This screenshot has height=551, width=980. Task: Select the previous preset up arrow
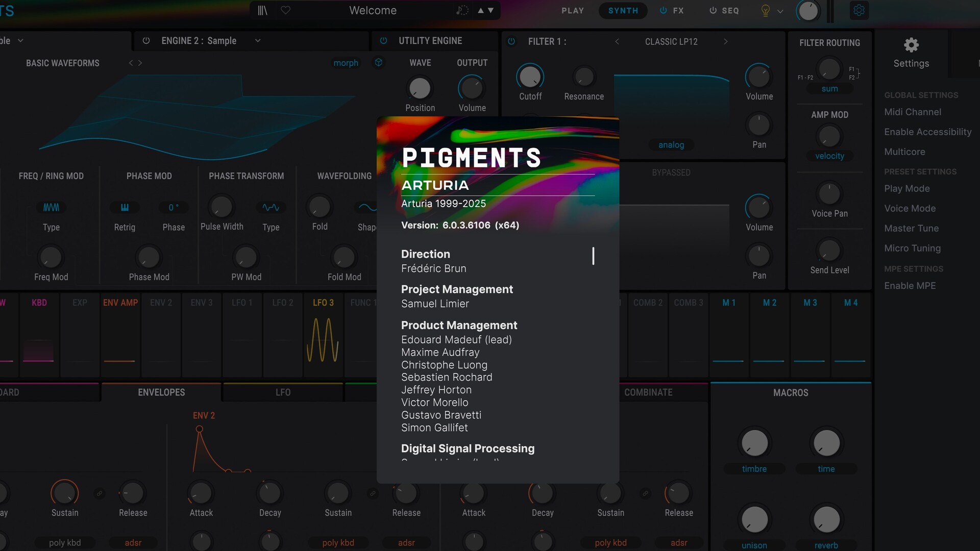coord(480,10)
